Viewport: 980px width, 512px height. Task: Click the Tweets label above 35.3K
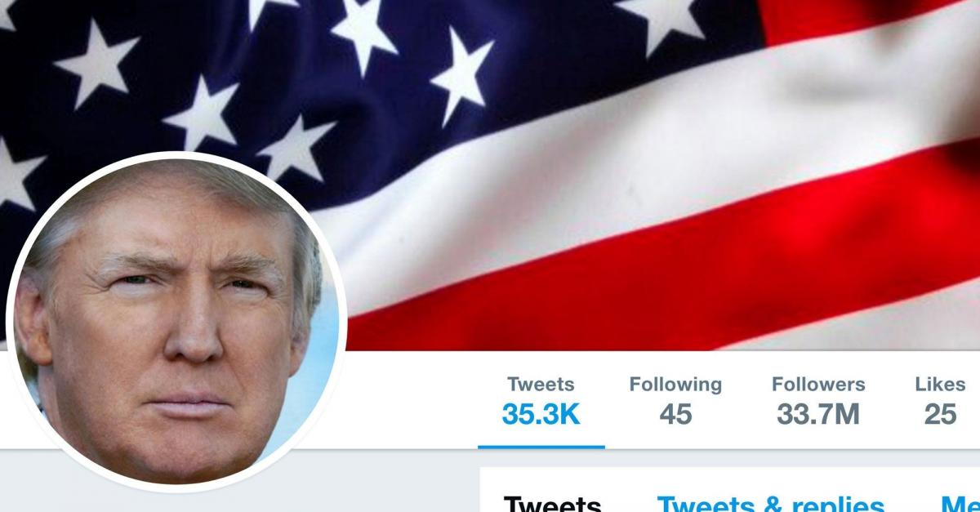[541, 384]
